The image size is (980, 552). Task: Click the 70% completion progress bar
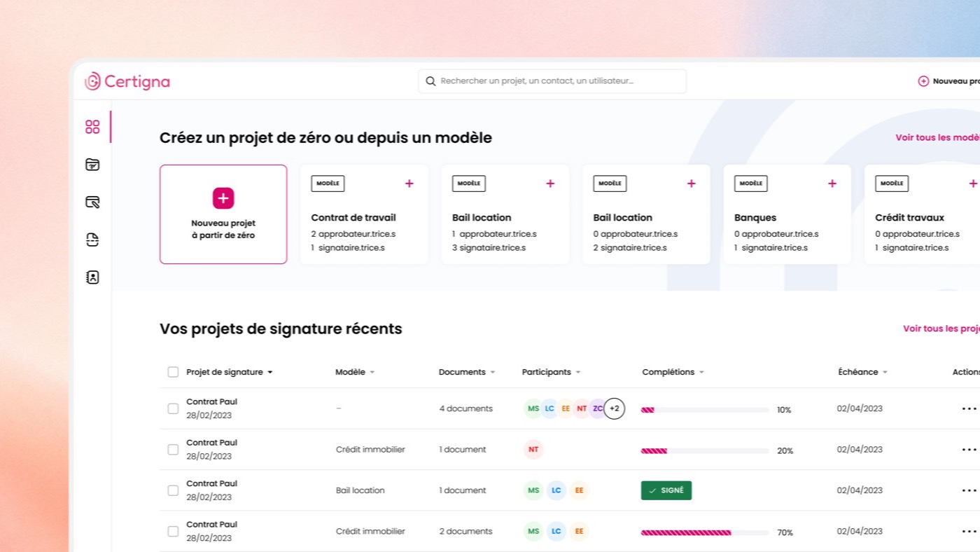[x=705, y=532]
